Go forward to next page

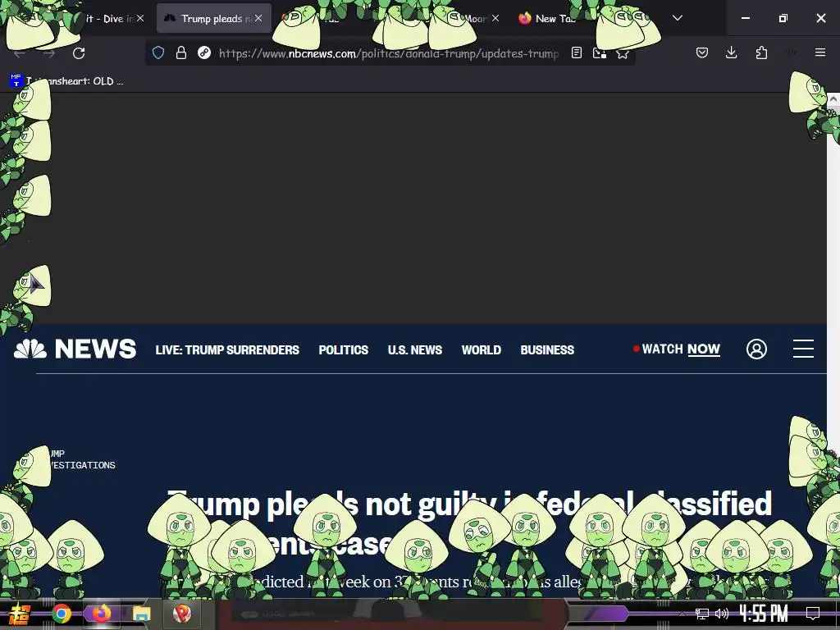pos(49,53)
